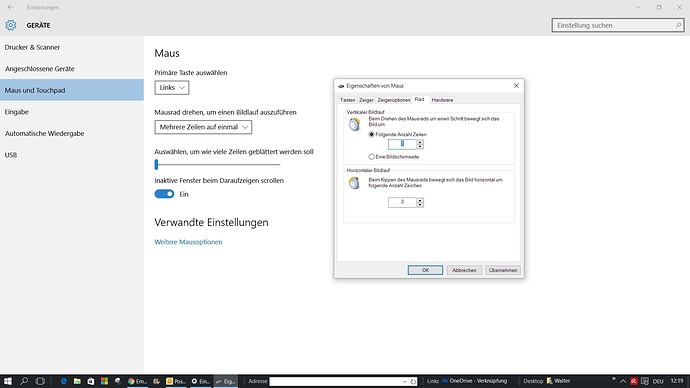
Task: Click the OneDrive - Verknüpfung taskbar link
Action: (x=474, y=381)
